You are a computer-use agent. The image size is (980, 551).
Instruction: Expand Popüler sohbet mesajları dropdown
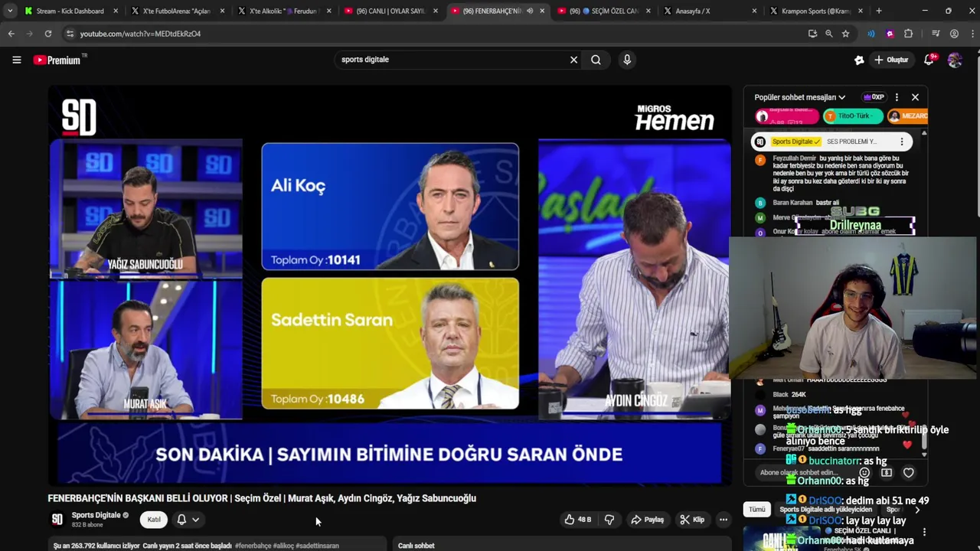799,97
